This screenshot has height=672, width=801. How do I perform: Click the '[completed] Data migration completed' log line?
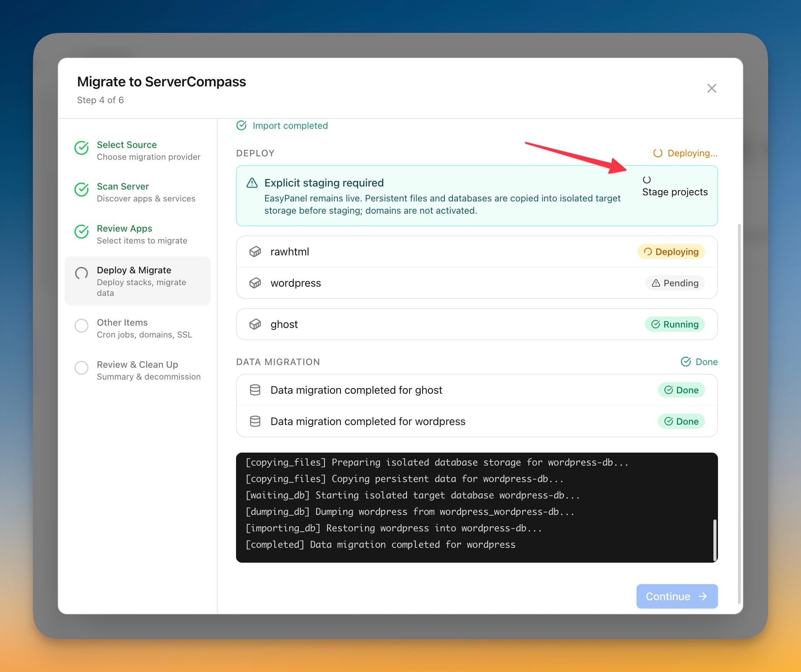coord(380,544)
